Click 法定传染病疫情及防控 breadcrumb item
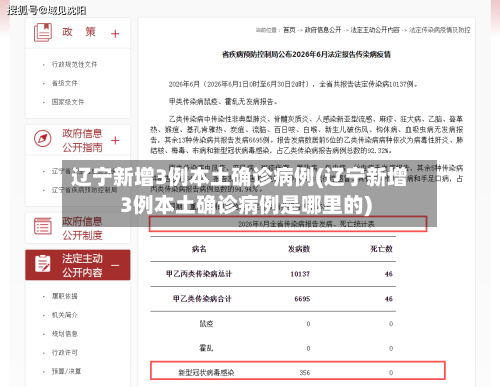Screen dimensions: 500x387 439,30
